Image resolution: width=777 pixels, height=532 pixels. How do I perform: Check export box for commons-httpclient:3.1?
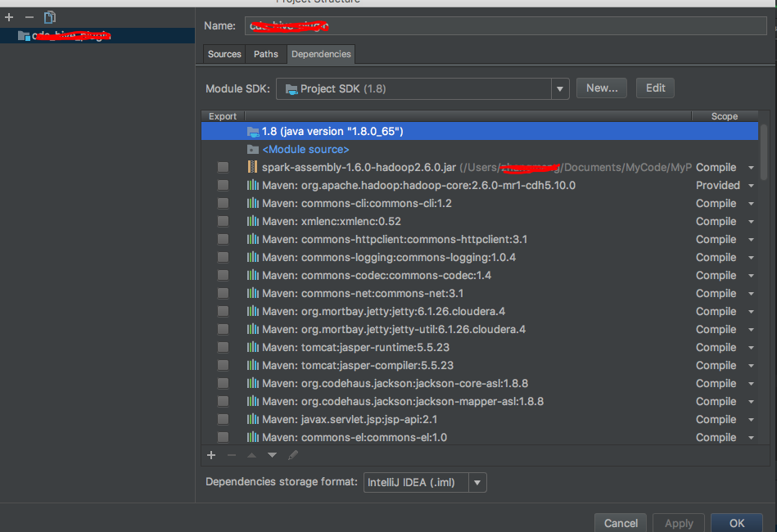tap(223, 239)
